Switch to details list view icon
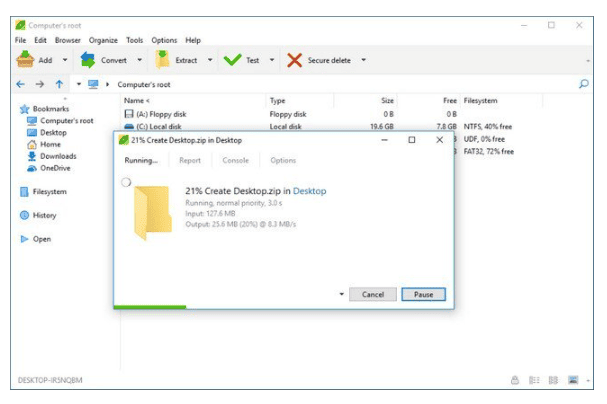This screenshot has height=404, width=607. pos(534,380)
